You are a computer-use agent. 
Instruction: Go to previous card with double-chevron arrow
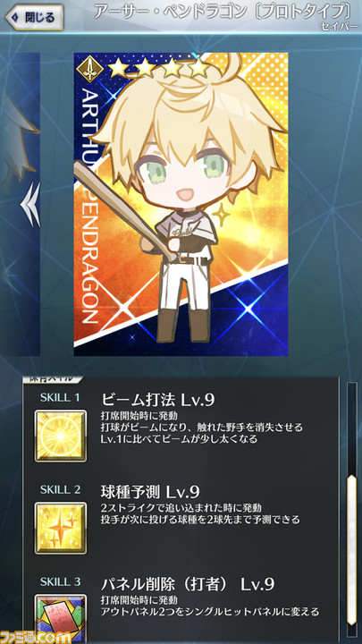30,204
